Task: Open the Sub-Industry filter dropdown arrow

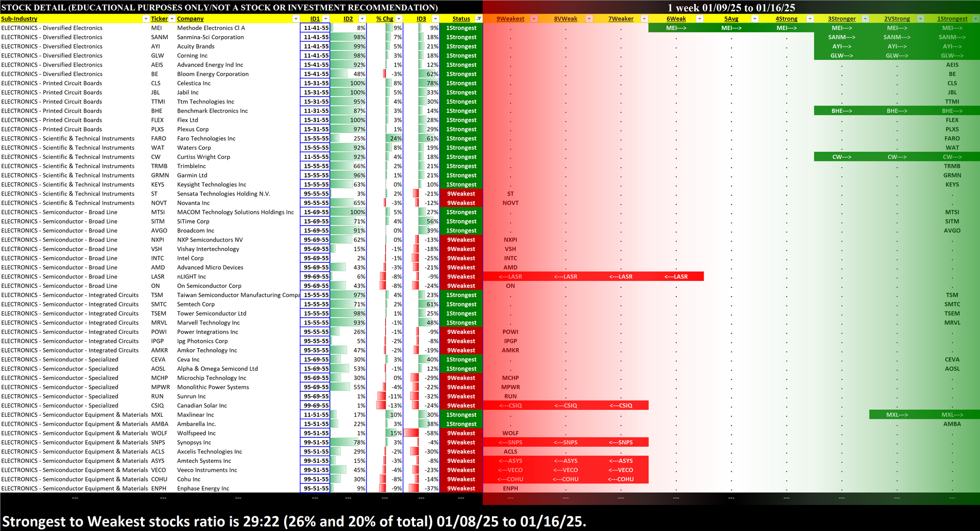Action: click(x=145, y=19)
